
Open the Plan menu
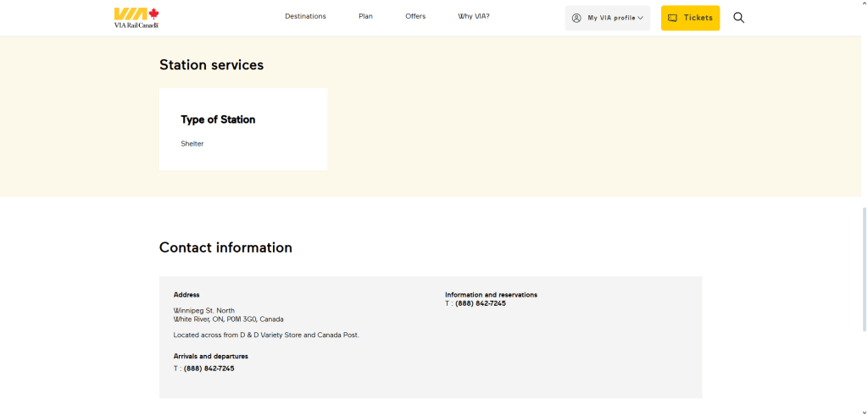coord(365,17)
